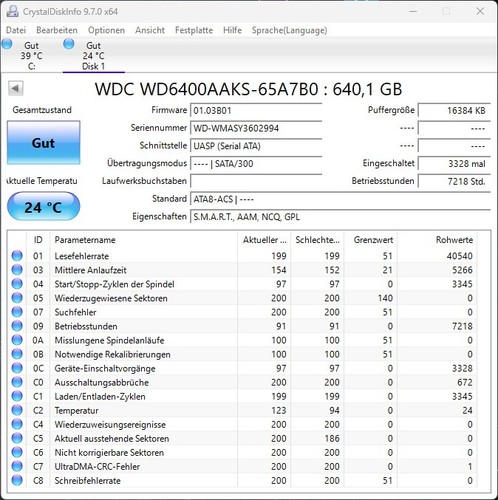Click the 24 °C temperature button
The image size is (498, 500).
click(43, 207)
